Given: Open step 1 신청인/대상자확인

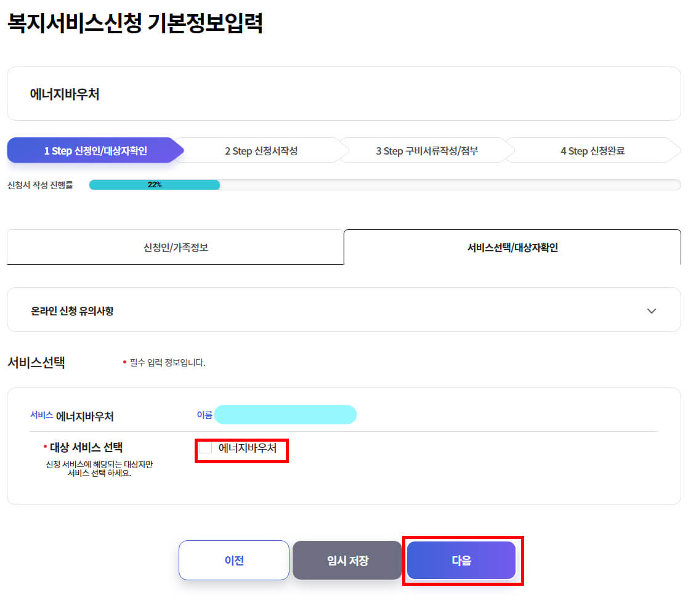Looking at the screenshot, I should 92,150.
